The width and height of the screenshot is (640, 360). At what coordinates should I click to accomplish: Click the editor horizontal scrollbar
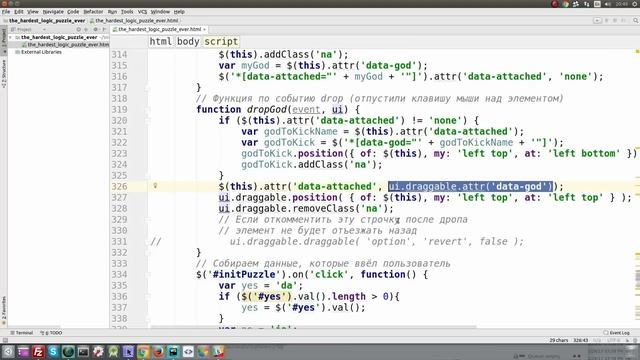click(x=313, y=327)
